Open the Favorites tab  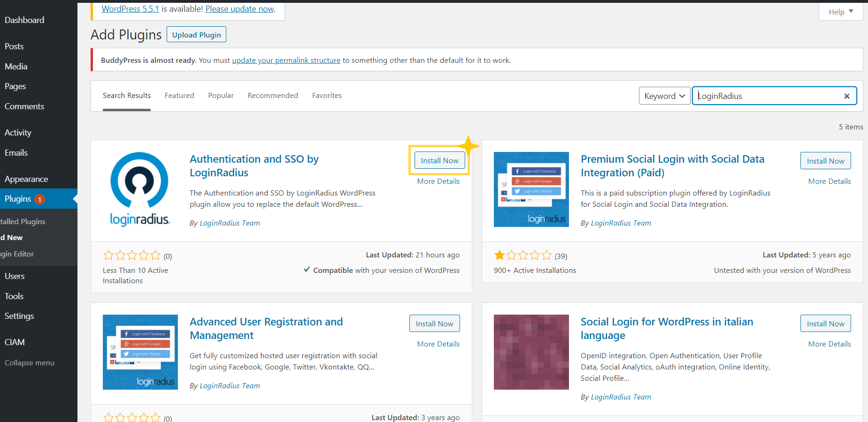click(327, 96)
